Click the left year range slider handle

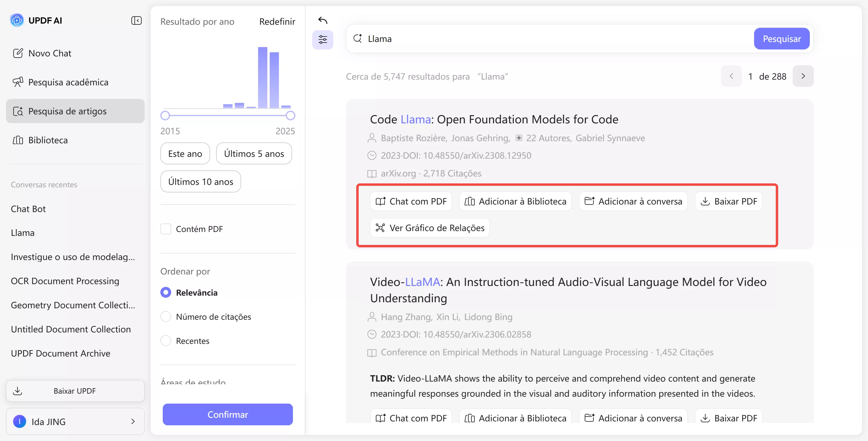click(165, 116)
